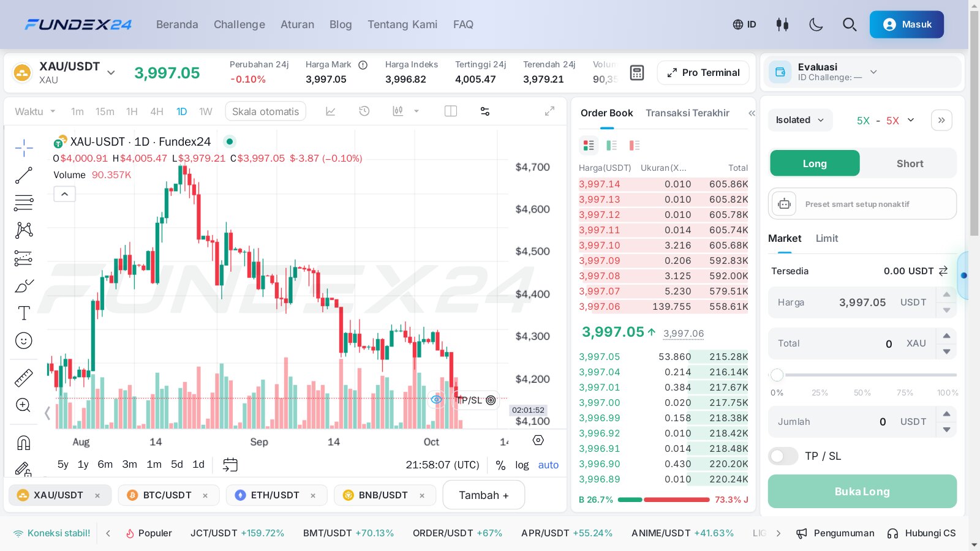Open the indicators candlestick icon

pos(398,111)
